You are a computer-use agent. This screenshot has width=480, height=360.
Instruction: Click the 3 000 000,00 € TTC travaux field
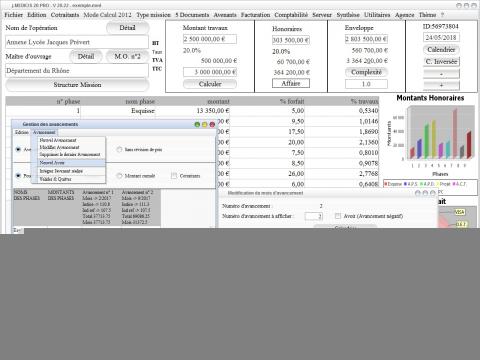tap(210, 72)
